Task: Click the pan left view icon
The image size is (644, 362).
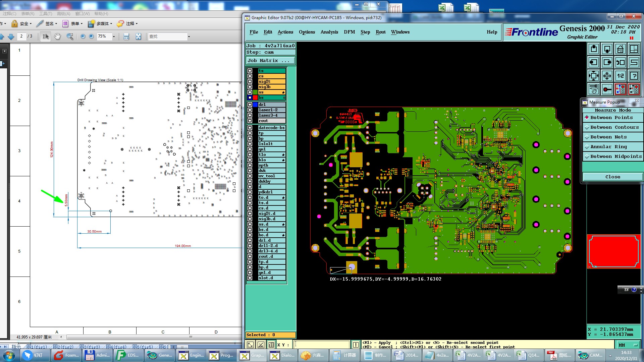Action: click(x=594, y=62)
